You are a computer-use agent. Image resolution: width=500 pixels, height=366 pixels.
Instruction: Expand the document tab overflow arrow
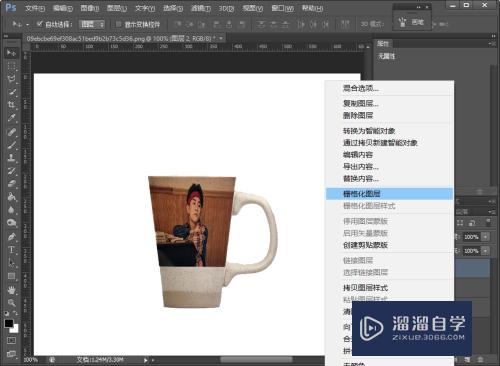click(221, 39)
